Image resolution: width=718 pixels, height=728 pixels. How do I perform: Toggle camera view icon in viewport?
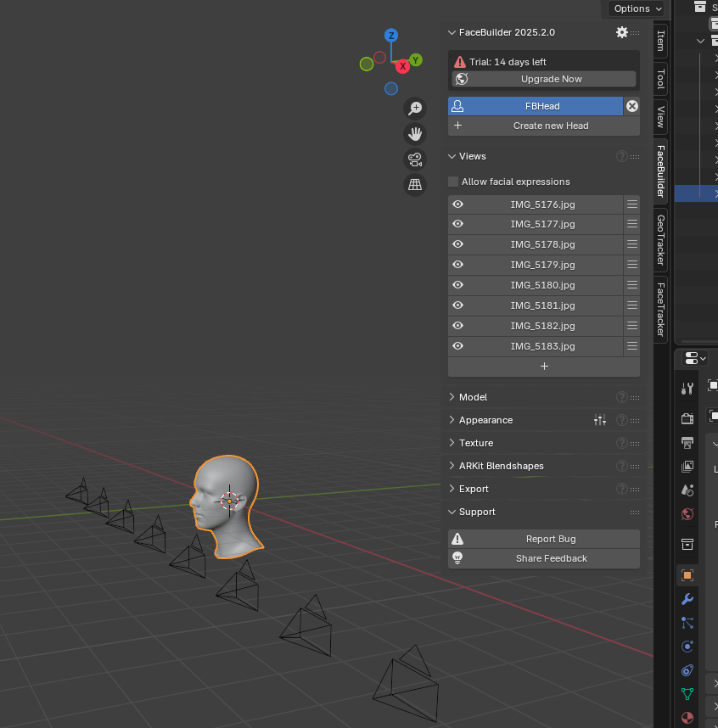(415, 160)
